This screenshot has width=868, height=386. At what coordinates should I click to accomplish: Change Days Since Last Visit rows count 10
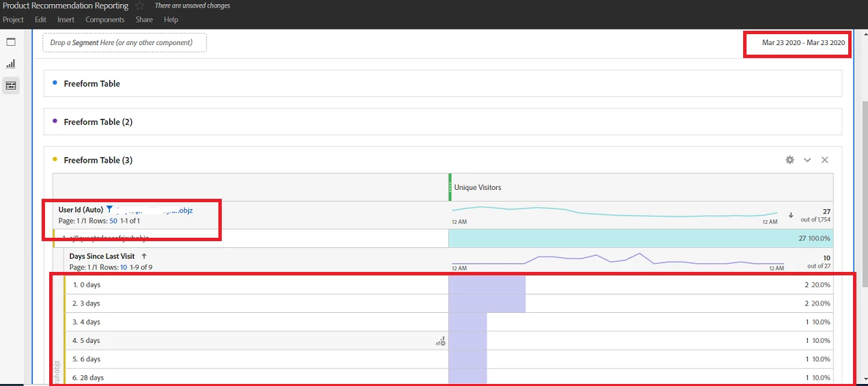pyautogui.click(x=124, y=268)
